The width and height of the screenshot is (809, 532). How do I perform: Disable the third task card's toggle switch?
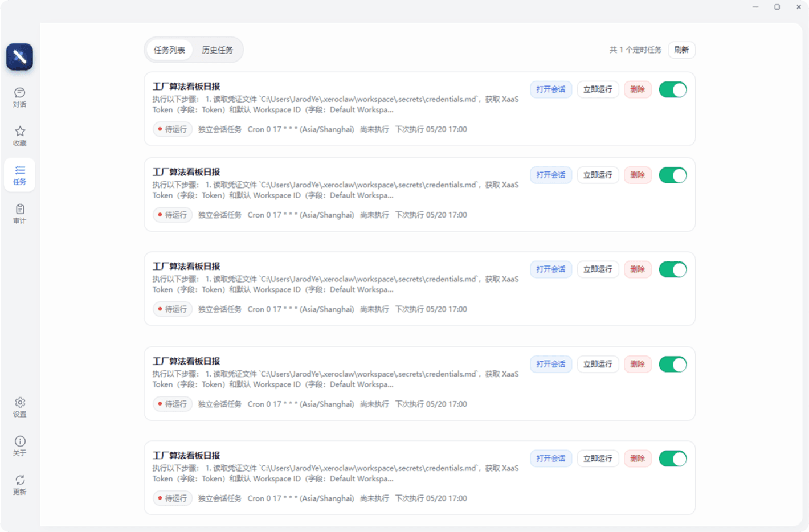click(x=673, y=269)
